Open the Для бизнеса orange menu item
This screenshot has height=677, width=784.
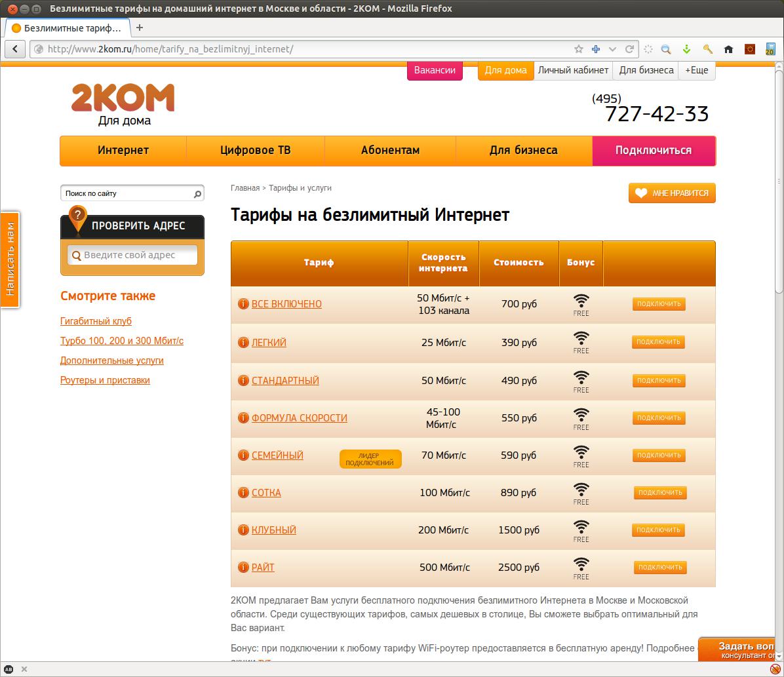[x=524, y=151]
